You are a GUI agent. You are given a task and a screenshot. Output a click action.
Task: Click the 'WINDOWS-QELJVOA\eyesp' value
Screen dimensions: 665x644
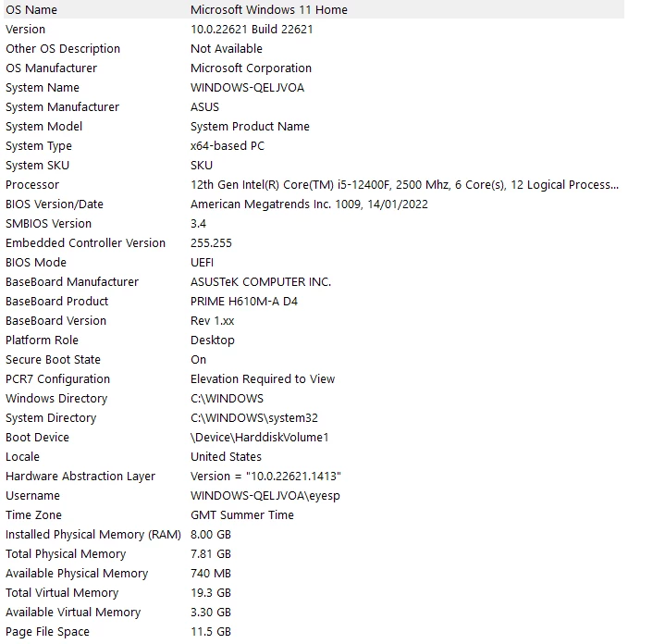[x=265, y=496]
